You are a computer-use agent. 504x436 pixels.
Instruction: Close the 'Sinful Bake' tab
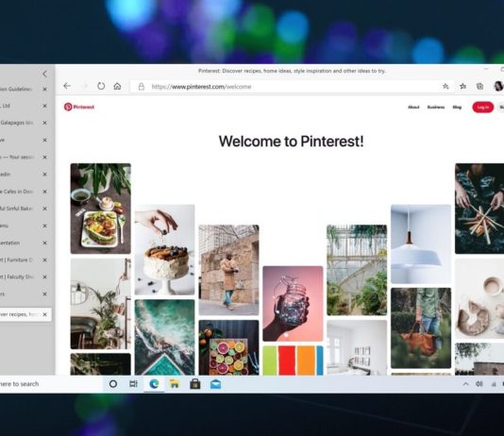click(x=44, y=209)
